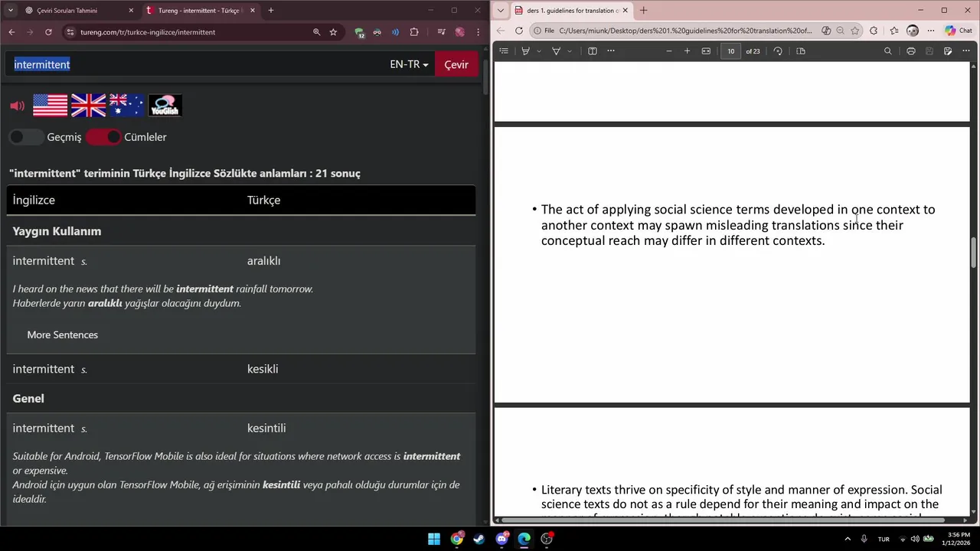
Task: Zoom out of the PDF document
Action: 668,51
